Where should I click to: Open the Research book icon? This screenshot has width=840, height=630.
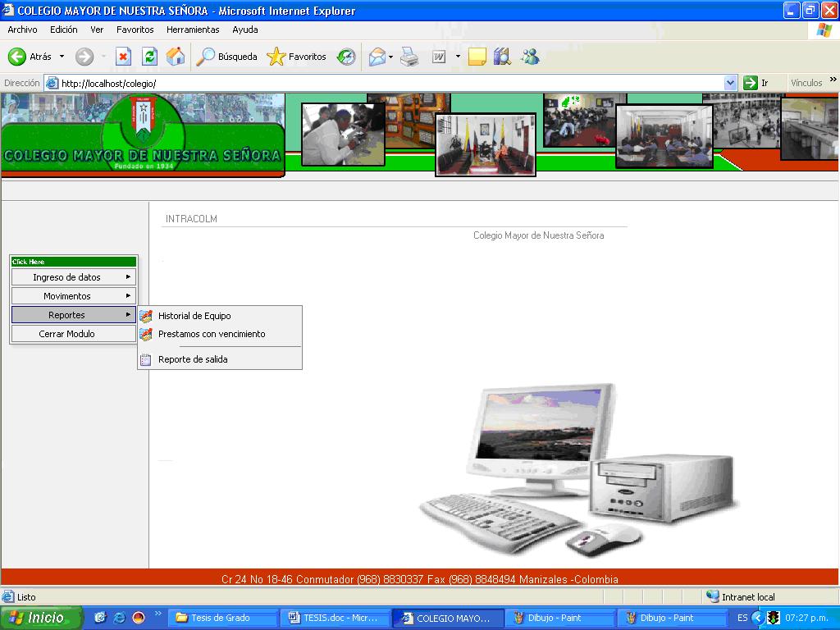[502, 57]
